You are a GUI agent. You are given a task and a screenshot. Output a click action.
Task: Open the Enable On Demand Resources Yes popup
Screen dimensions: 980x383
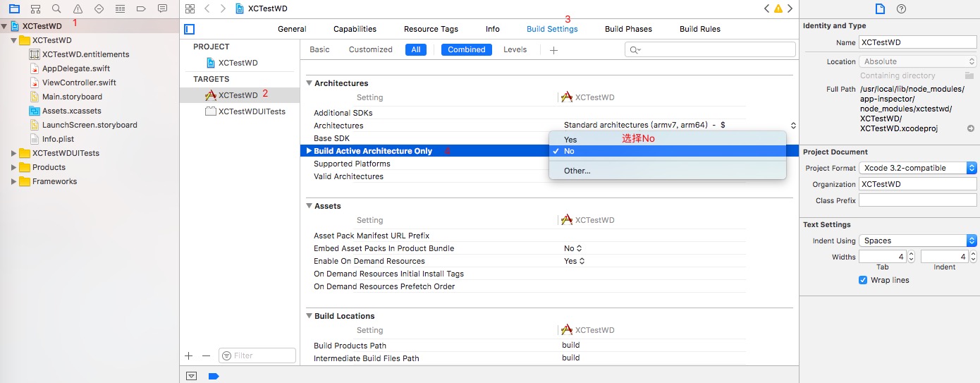click(575, 261)
